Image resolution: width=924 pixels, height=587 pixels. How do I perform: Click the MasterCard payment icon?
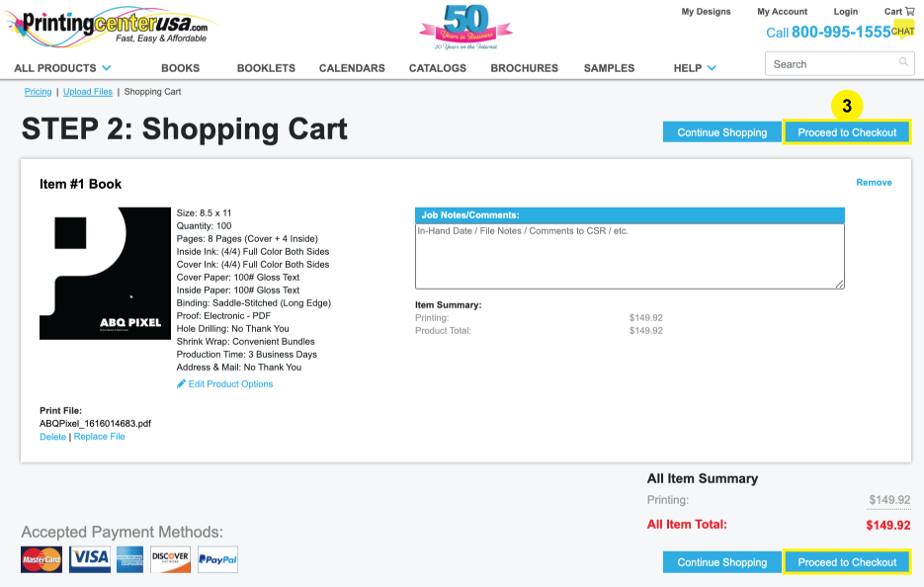(42, 559)
